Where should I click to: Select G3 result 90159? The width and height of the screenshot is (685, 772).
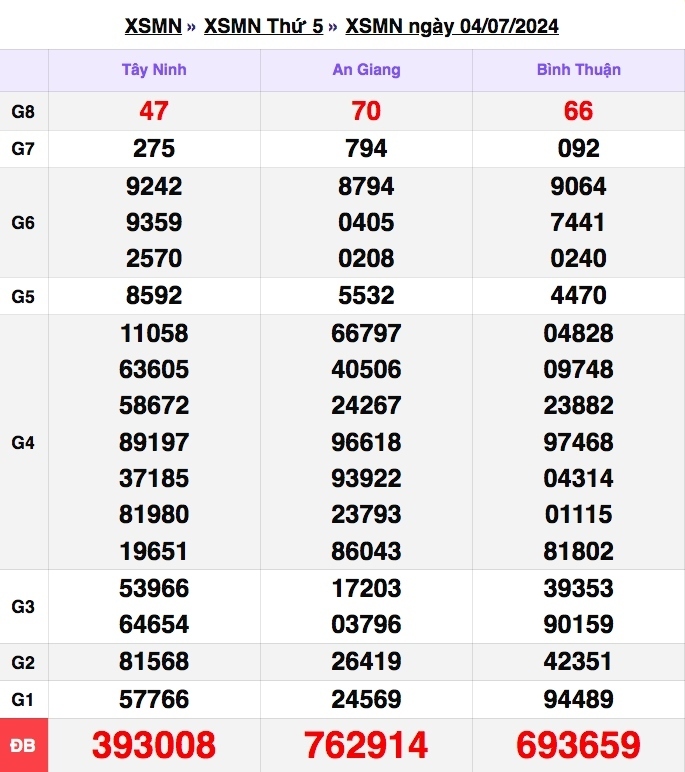tap(578, 624)
